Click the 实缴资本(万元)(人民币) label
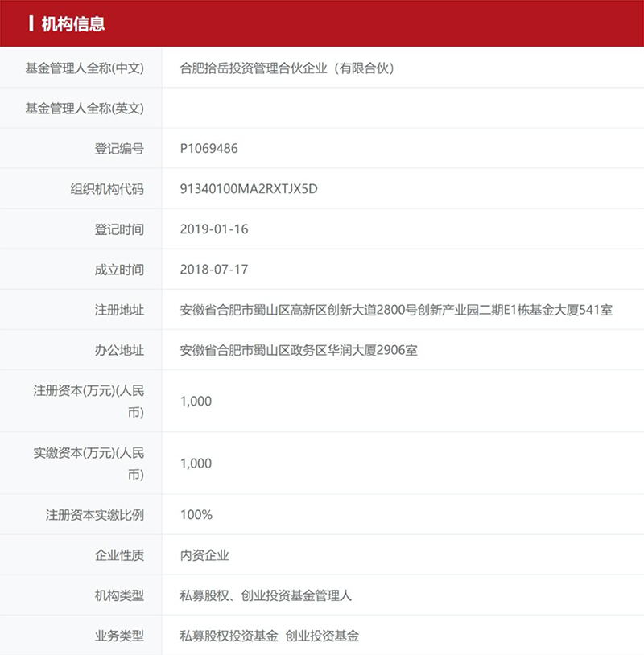Image resolution: width=644 pixels, height=655 pixels. (x=89, y=463)
